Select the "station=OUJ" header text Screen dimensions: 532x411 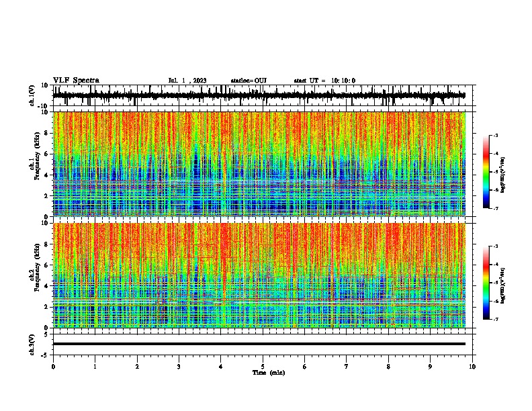click(x=249, y=81)
